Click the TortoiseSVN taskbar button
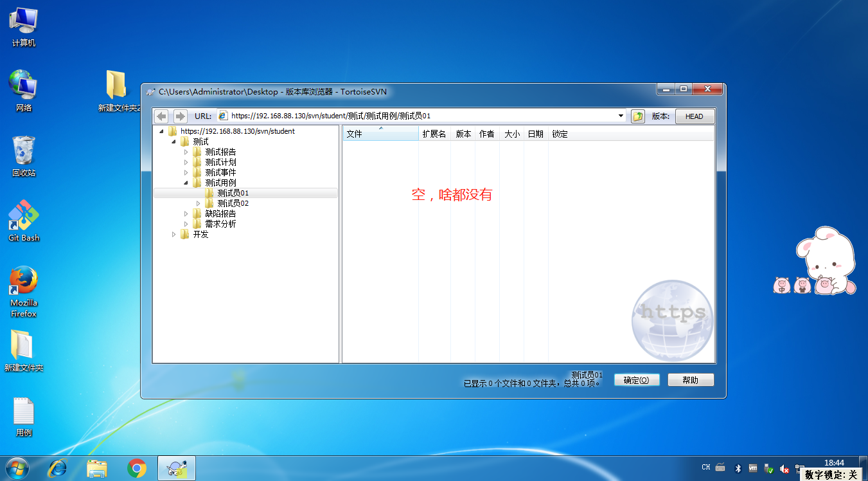The width and height of the screenshot is (868, 481). click(x=177, y=468)
